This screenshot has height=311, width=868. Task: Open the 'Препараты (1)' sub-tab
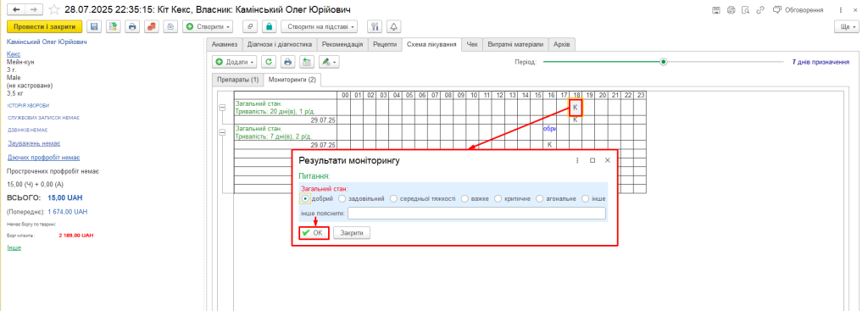(x=237, y=80)
